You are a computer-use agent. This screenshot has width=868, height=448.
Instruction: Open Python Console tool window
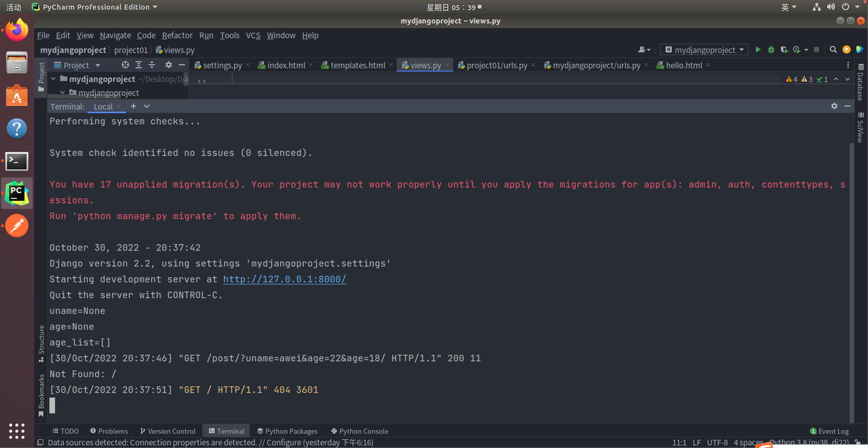tap(359, 431)
